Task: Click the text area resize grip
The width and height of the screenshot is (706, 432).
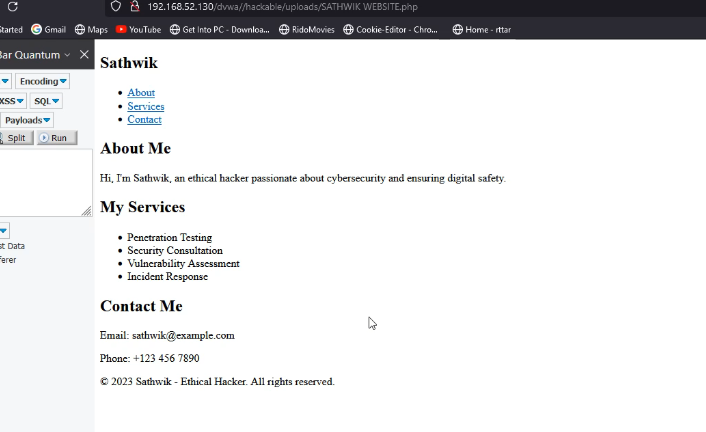Action: pos(87,211)
